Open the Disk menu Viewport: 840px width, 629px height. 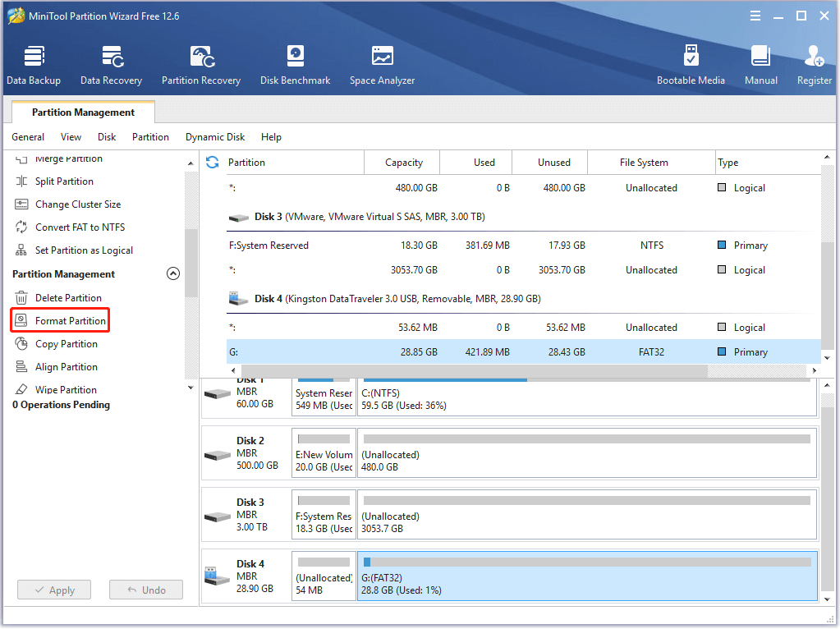(107, 137)
